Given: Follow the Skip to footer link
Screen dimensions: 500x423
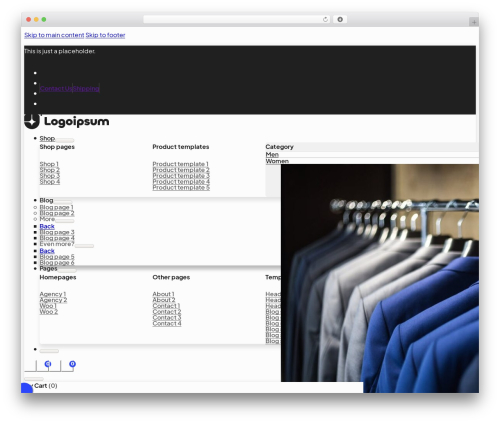Looking at the screenshot, I should coord(105,35).
